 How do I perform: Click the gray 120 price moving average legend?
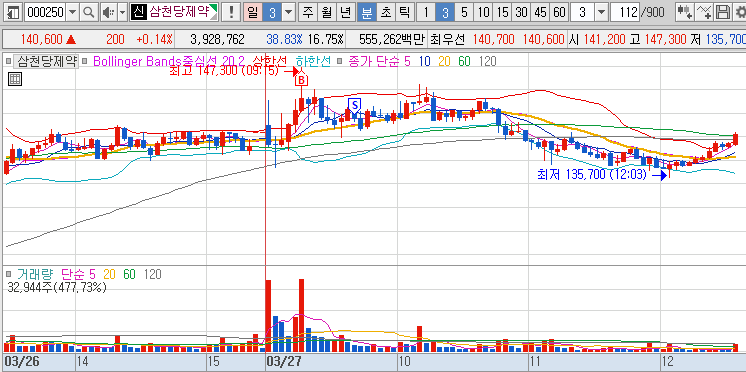pyautogui.click(x=487, y=61)
